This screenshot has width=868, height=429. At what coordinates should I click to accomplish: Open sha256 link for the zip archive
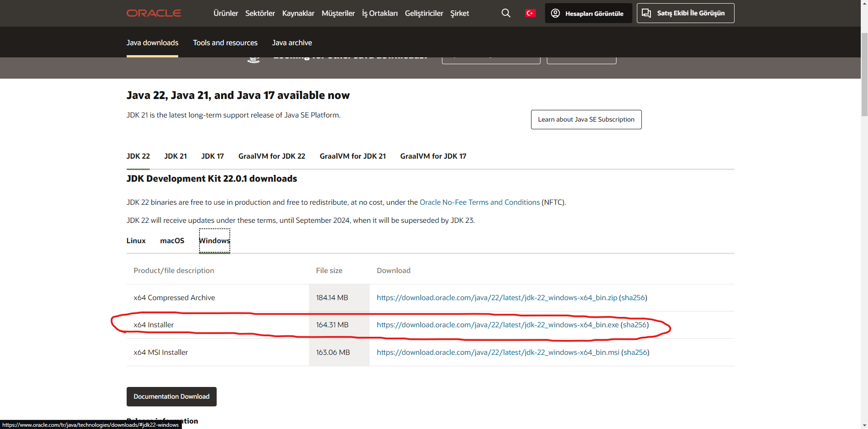coord(633,297)
